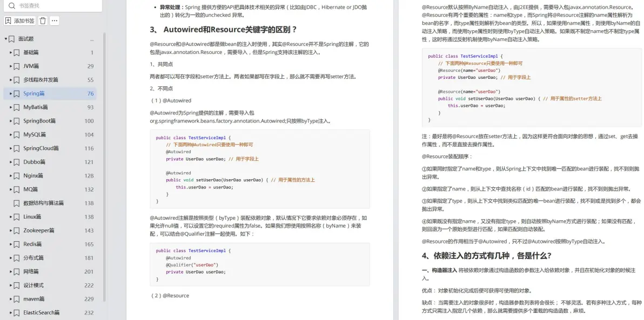
Task: Go to the SpringBoot篇 bookmark
Action: (x=39, y=121)
